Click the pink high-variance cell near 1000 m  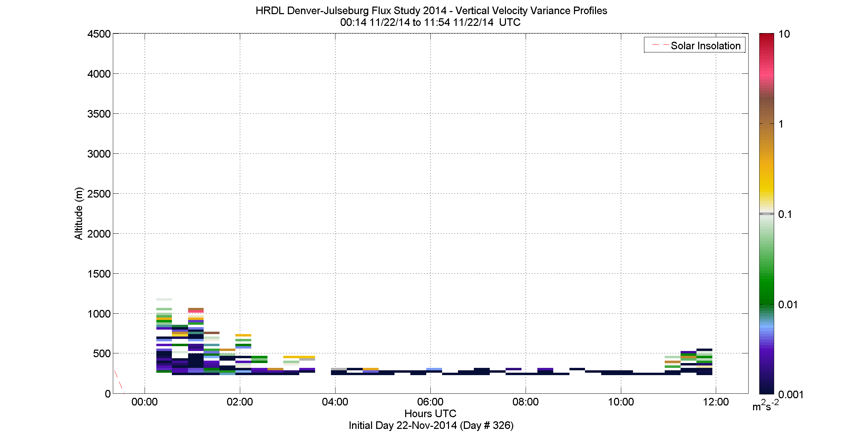(196, 312)
